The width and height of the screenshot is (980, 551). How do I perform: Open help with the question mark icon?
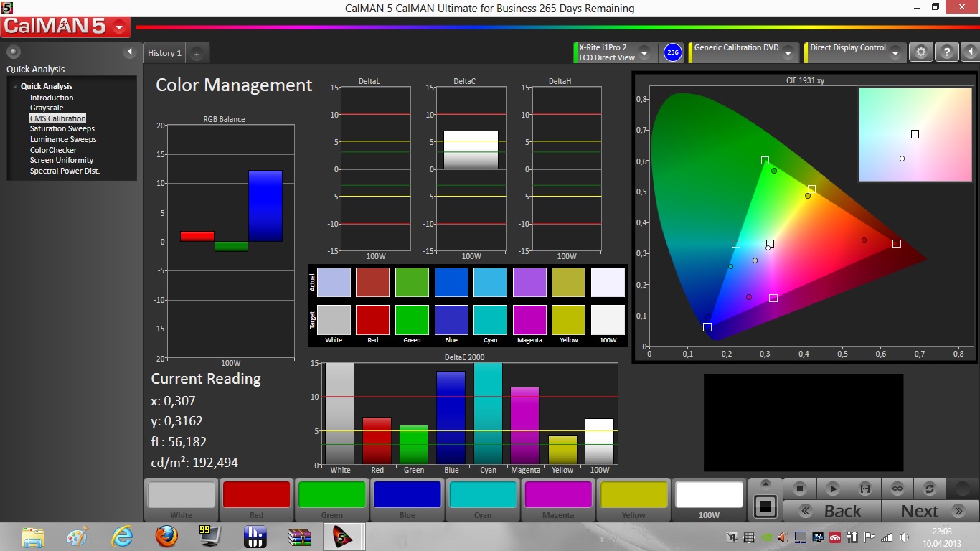click(x=947, y=52)
